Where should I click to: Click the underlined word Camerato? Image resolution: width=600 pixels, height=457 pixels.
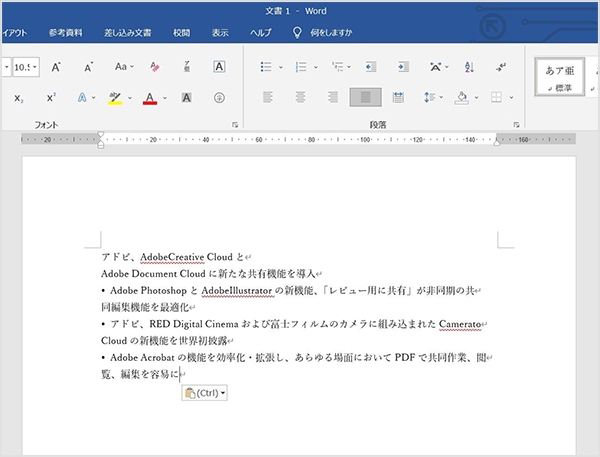pyautogui.click(x=460, y=324)
